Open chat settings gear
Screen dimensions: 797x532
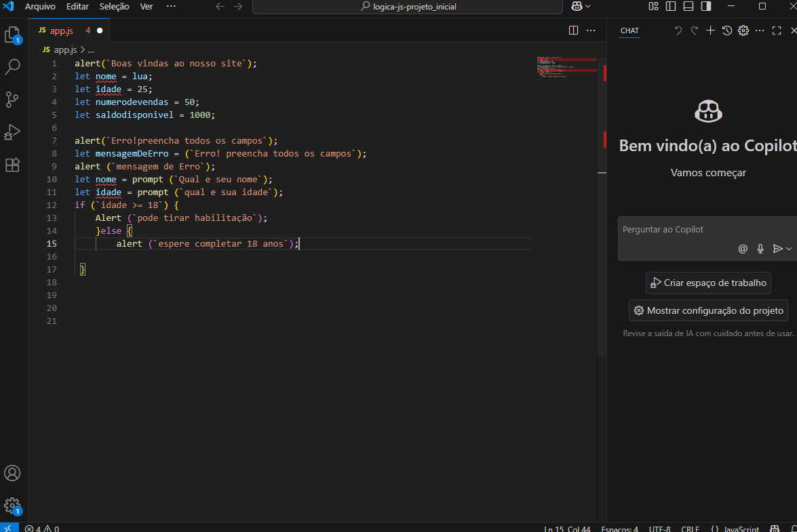tap(743, 30)
